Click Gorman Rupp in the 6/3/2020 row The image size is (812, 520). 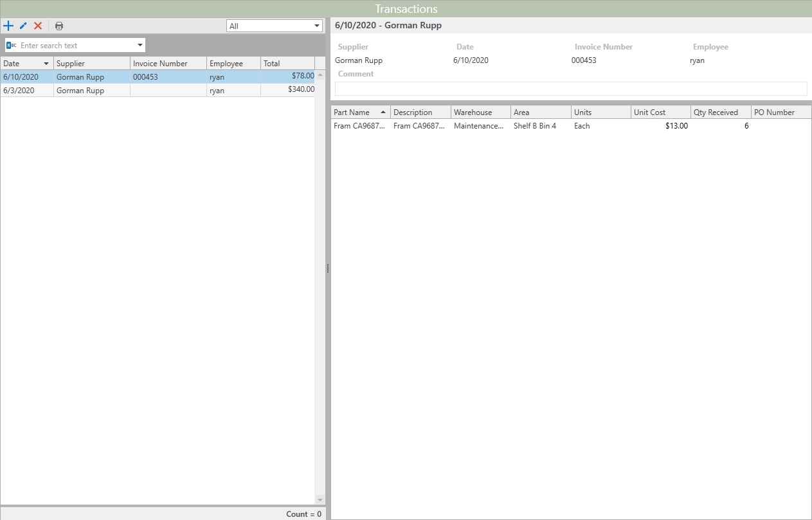(92, 90)
